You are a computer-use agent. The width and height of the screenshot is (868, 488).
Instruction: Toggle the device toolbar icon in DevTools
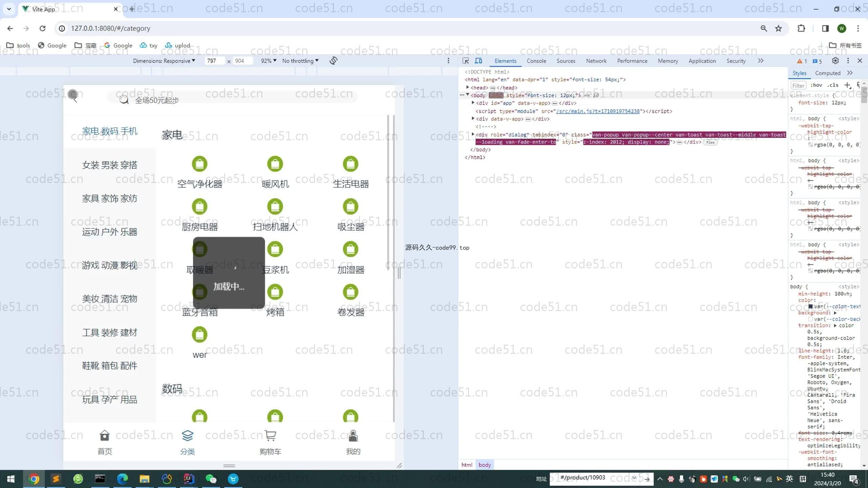click(478, 61)
